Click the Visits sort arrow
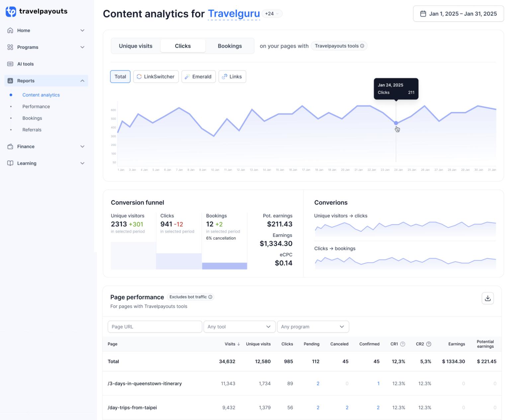 pos(238,344)
